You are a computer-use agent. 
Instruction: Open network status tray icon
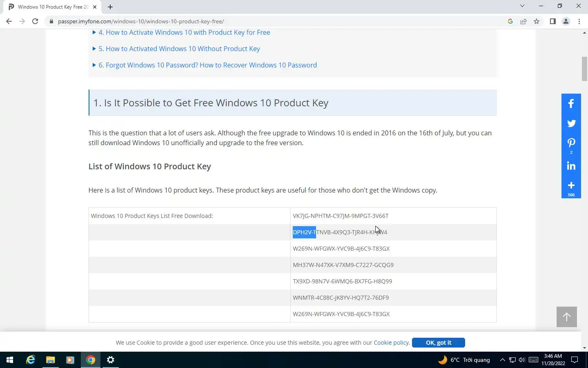point(512,360)
